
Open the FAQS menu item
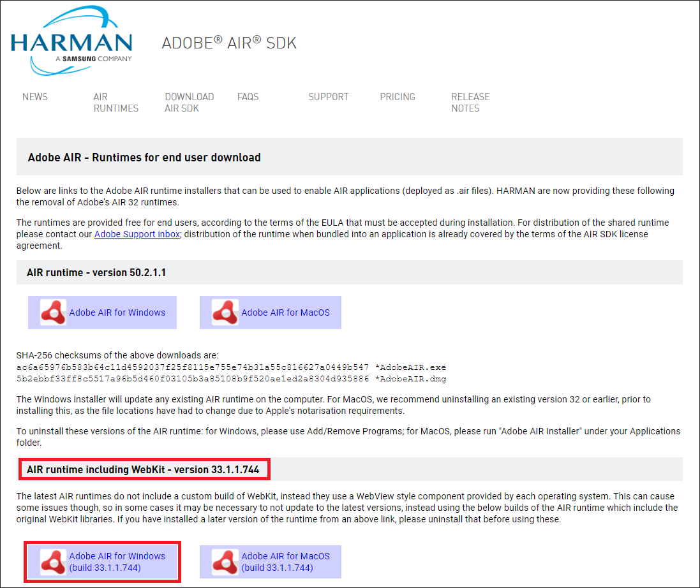click(x=248, y=97)
